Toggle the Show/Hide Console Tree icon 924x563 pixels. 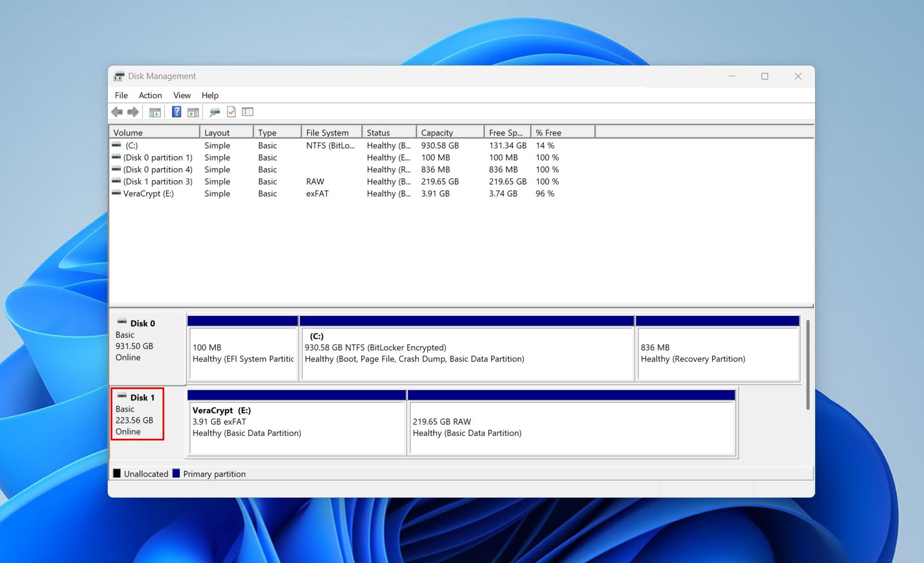155,112
